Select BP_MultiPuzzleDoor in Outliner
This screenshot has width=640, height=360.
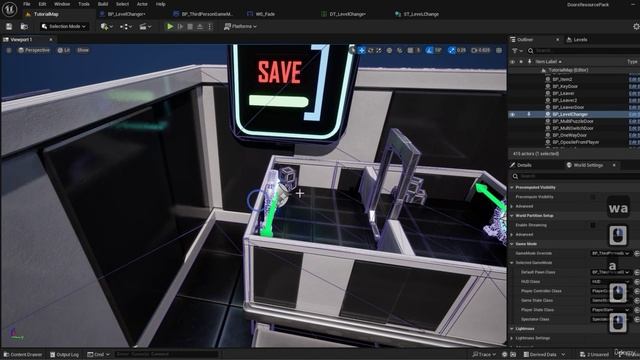coord(573,121)
